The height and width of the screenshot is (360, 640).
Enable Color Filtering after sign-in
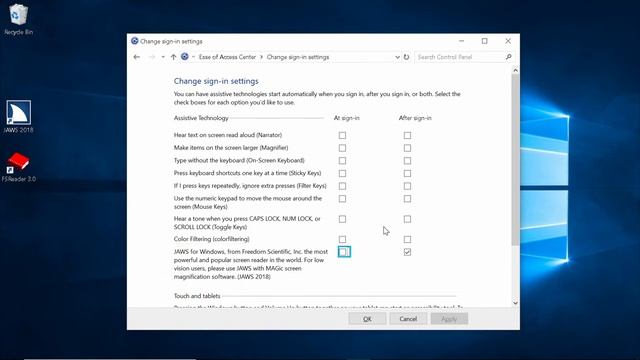[x=407, y=239]
